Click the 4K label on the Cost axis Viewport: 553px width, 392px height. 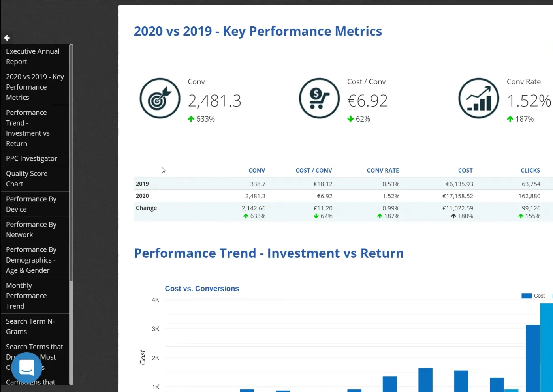coord(156,300)
